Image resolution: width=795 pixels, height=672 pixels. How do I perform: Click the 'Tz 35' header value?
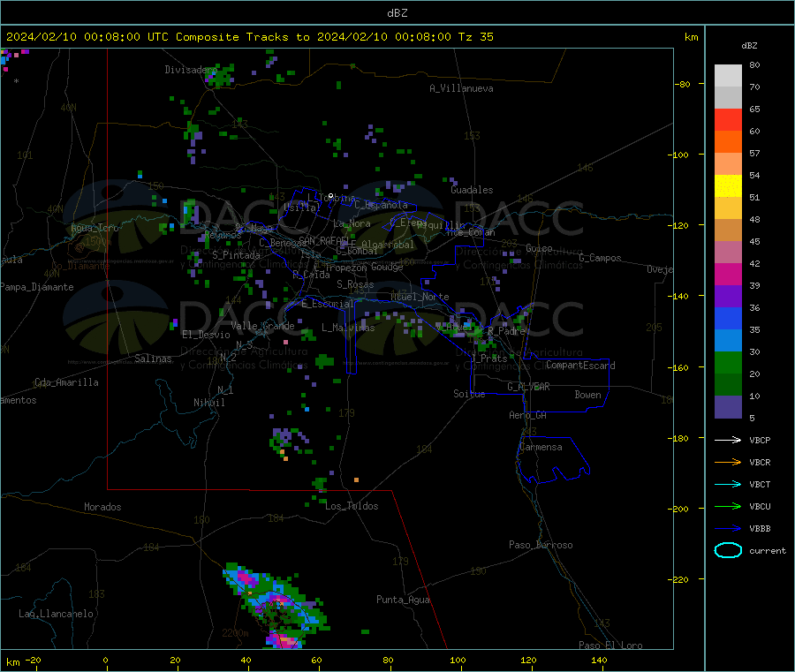point(475,37)
